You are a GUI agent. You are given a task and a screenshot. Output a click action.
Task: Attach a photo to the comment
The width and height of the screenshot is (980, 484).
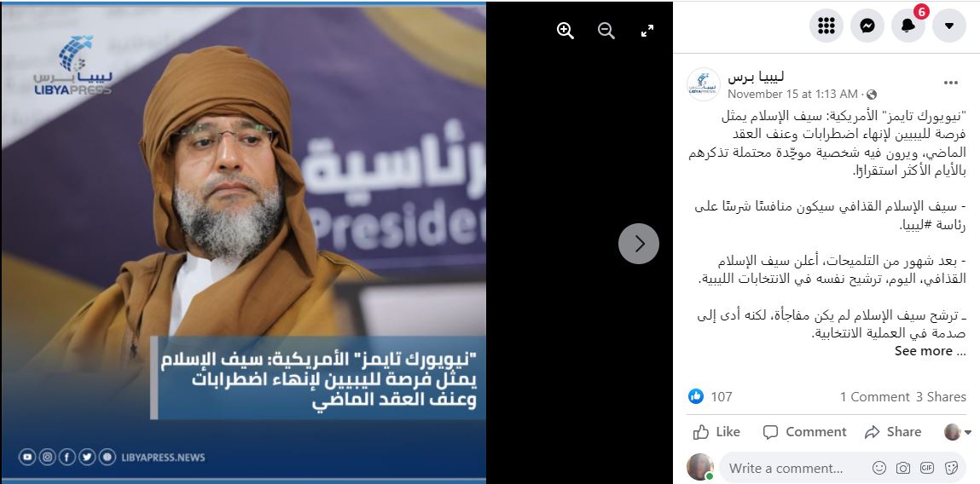pyautogui.click(x=903, y=468)
